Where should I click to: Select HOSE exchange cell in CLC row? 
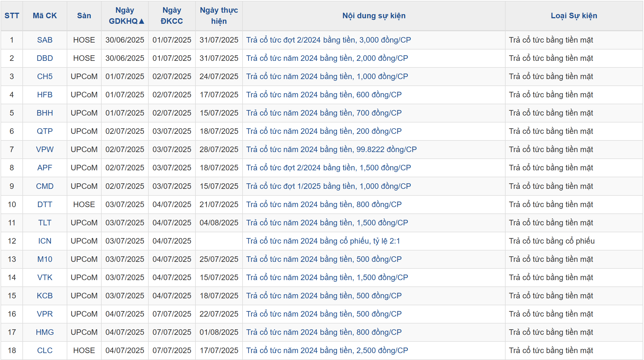(x=84, y=351)
